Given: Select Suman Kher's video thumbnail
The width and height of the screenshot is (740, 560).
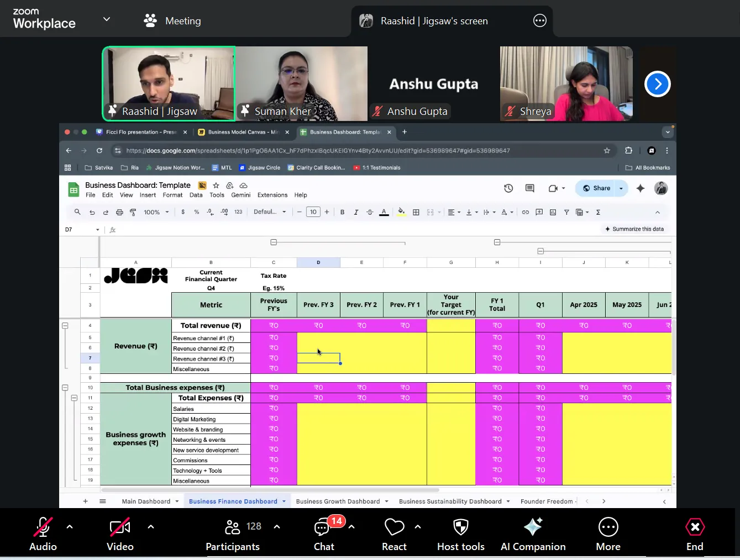Looking at the screenshot, I should point(302,83).
